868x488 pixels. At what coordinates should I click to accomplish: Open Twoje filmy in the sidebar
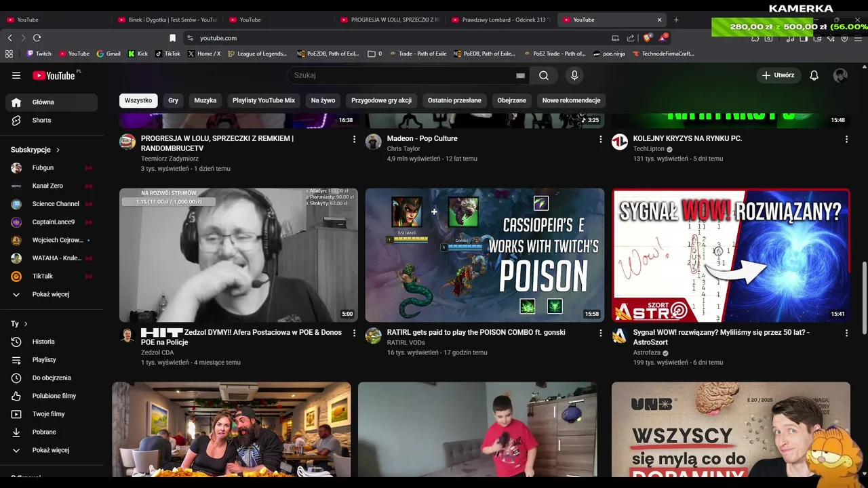click(52, 414)
